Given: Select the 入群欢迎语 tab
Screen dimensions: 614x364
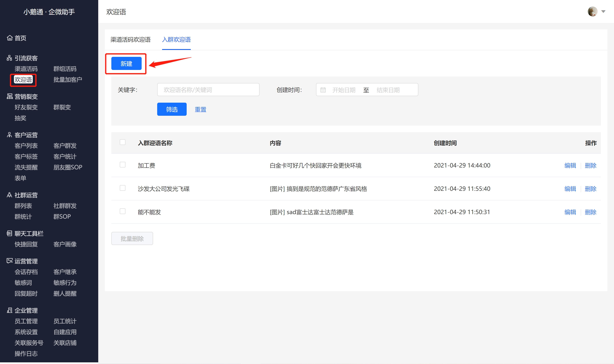Looking at the screenshot, I should point(176,39).
